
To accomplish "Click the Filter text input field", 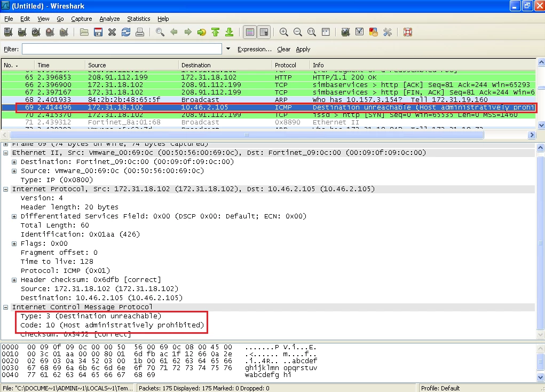I will (x=122, y=49).
